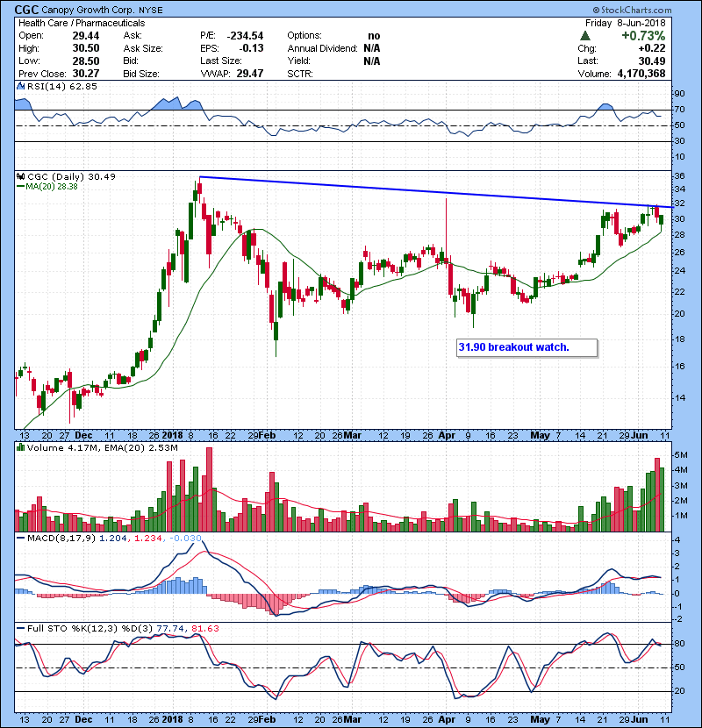Click the CGC ticker symbol in header
Viewport: 702px width, 728px height.
pos(26,10)
